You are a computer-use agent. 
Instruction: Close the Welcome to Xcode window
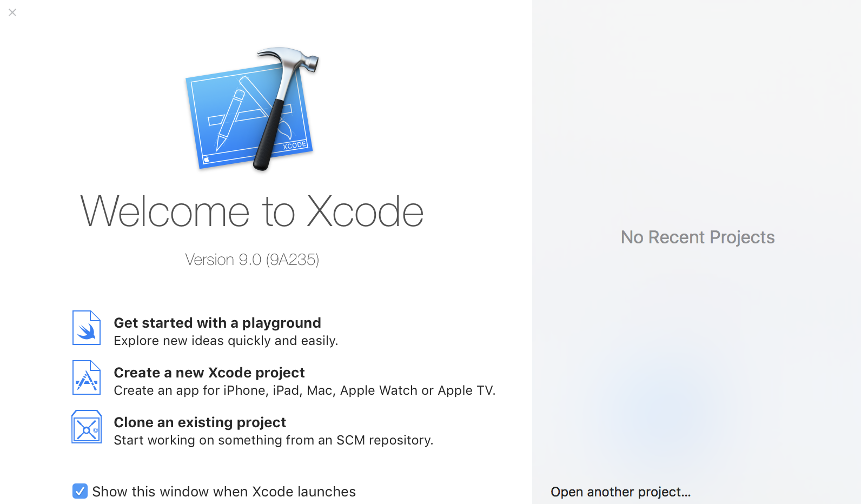click(x=12, y=12)
